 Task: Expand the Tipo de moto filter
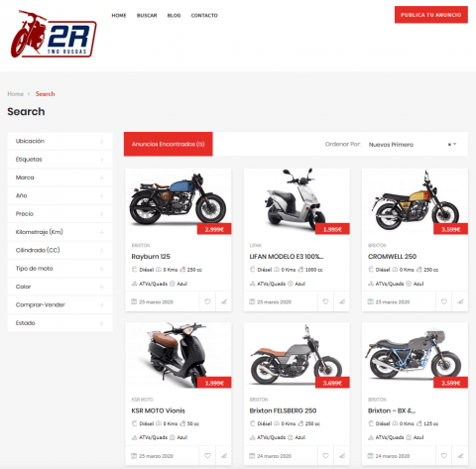(x=60, y=269)
